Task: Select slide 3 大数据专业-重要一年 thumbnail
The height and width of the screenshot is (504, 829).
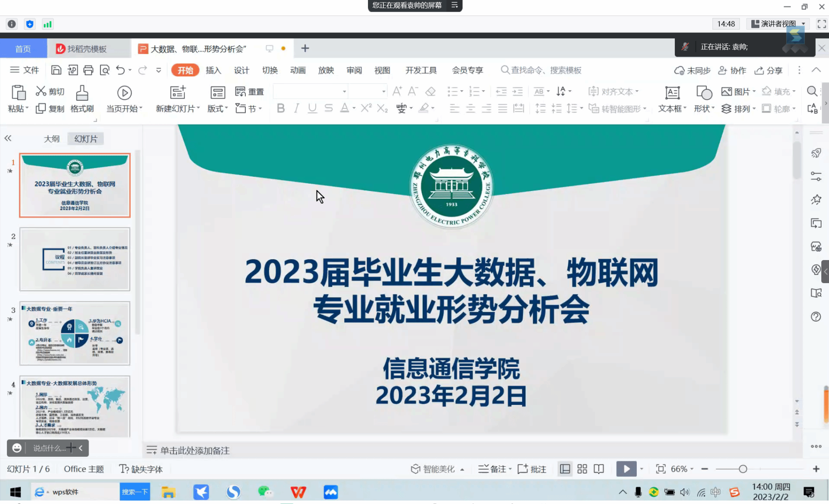Action: pyautogui.click(x=75, y=333)
